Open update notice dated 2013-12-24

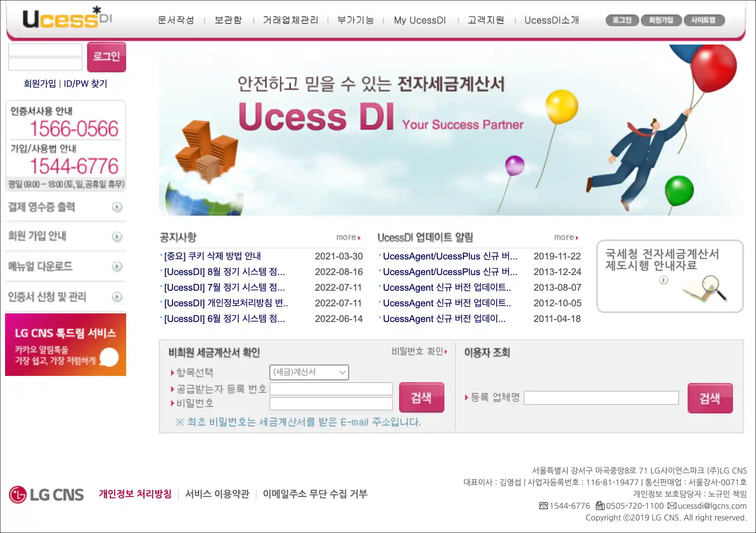click(450, 272)
